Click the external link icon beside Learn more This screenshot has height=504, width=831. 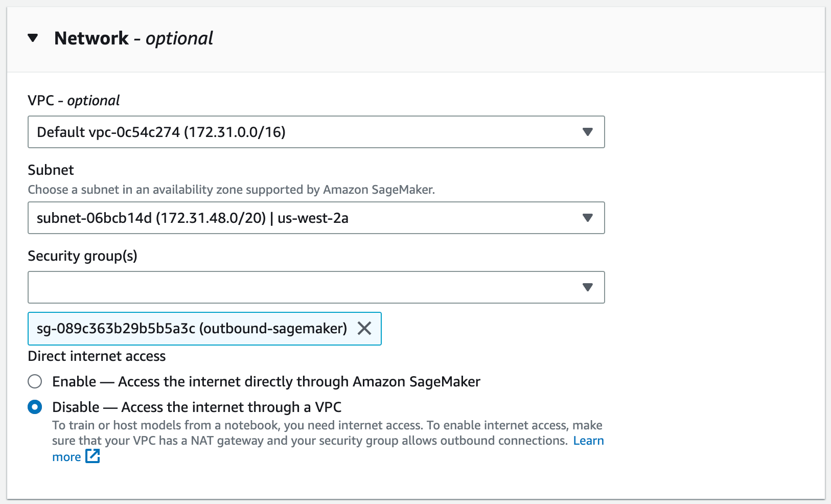click(x=93, y=456)
